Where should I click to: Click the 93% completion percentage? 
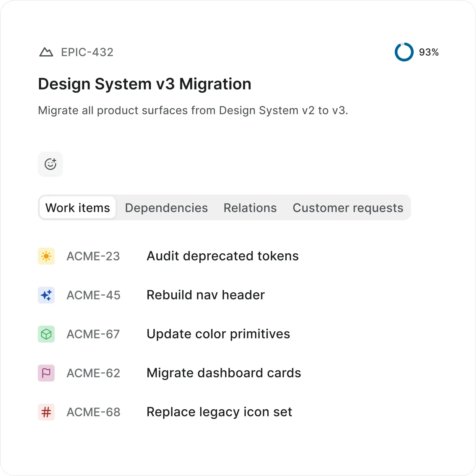click(428, 52)
